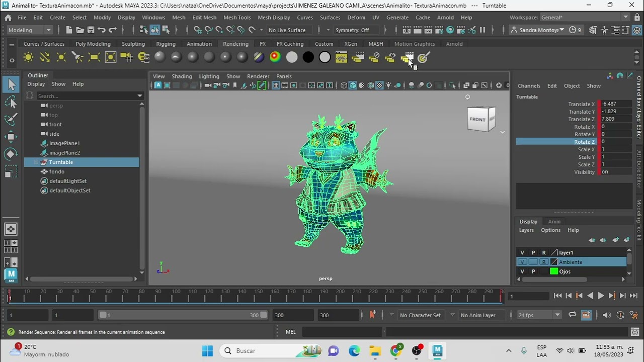Image resolution: width=644 pixels, height=362 pixels.
Task: Open the Home icon on menu bar
Action: coord(8,18)
